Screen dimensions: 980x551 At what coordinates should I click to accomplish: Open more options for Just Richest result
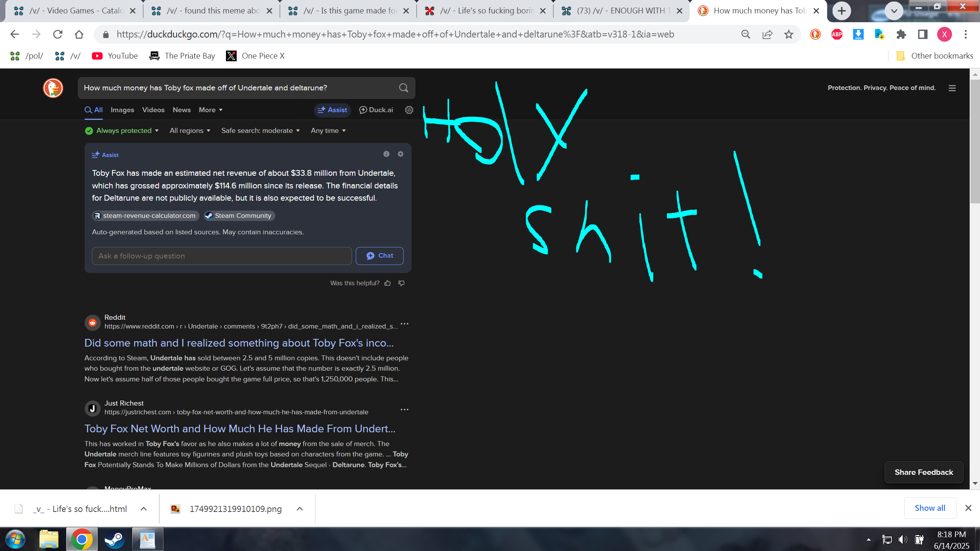tap(404, 410)
